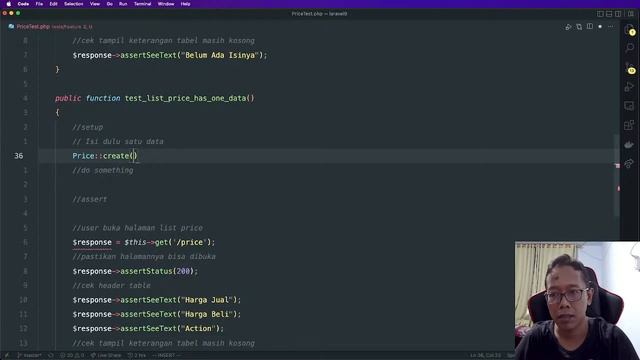Click the // Isi dulu satu data comment
The width and height of the screenshot is (640, 360).
click(118, 142)
